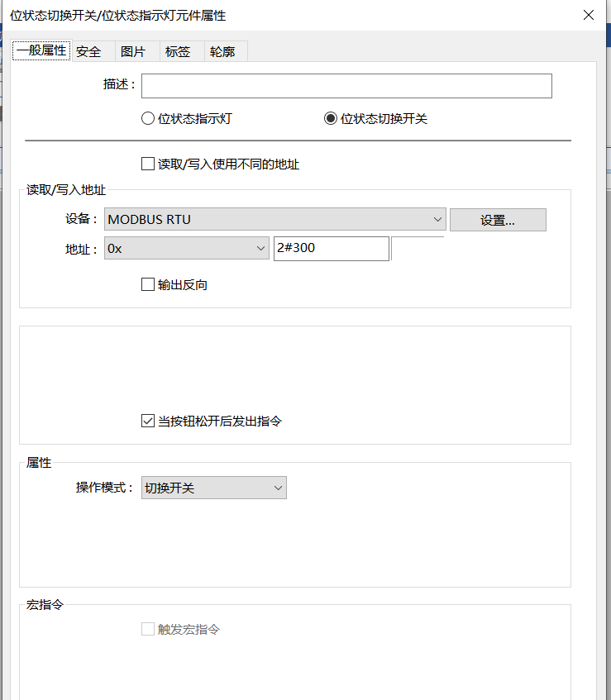Switch to the 一般属性 tab

(41, 51)
